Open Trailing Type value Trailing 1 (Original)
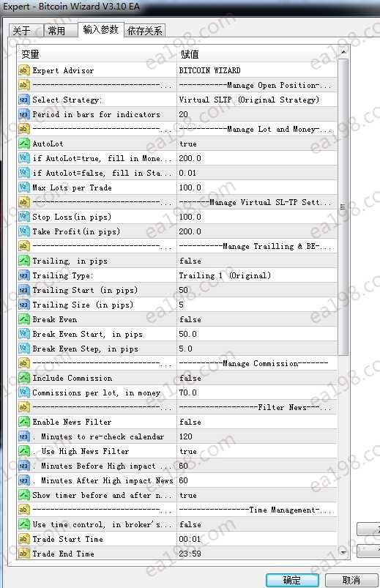Screen dimensions: 380x588 click(257, 275)
